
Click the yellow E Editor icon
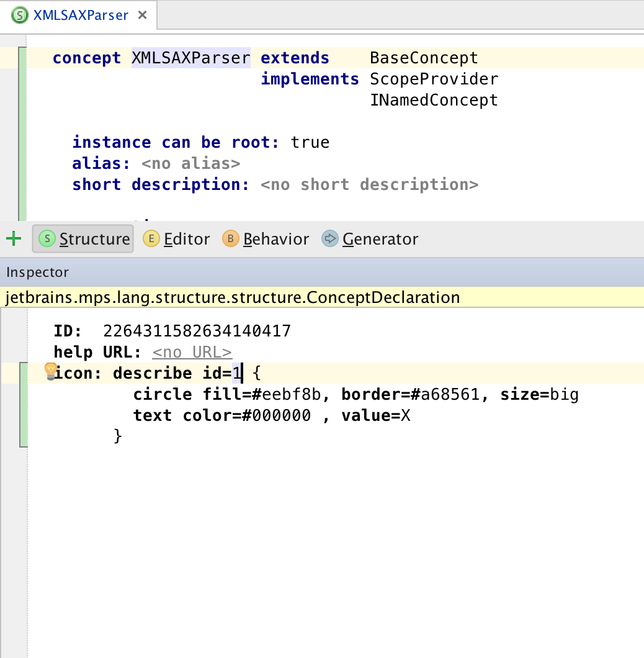point(151,239)
